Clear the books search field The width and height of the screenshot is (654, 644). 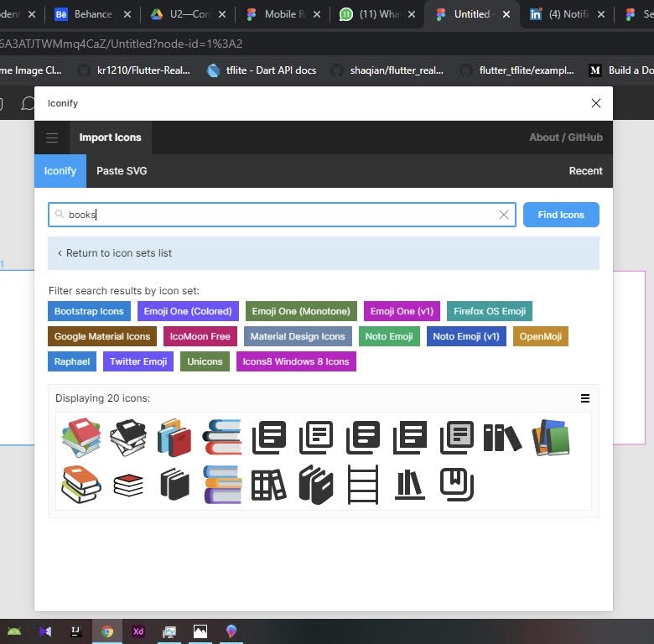click(503, 215)
